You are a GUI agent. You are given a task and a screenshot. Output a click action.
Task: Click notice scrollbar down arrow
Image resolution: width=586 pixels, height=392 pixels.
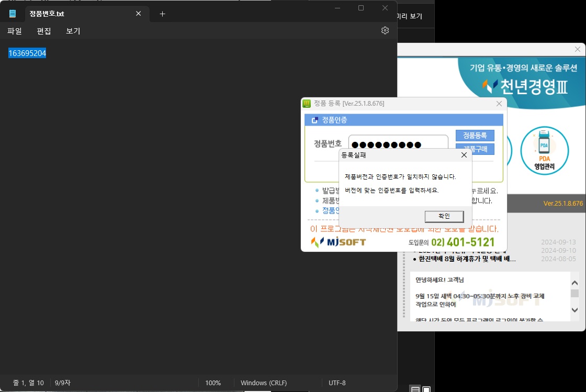tap(575, 310)
